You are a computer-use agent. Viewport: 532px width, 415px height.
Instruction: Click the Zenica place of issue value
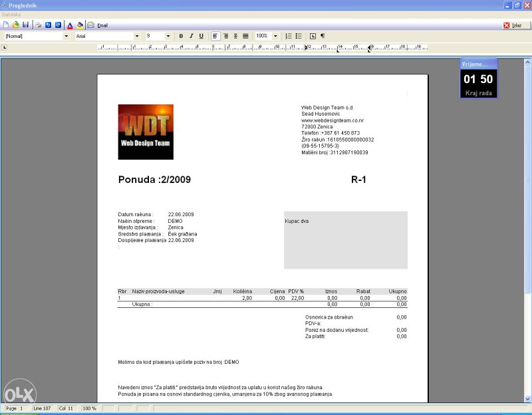pos(176,227)
